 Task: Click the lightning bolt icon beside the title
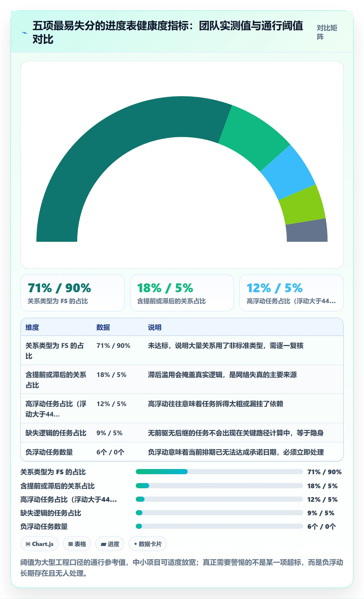point(25,33)
